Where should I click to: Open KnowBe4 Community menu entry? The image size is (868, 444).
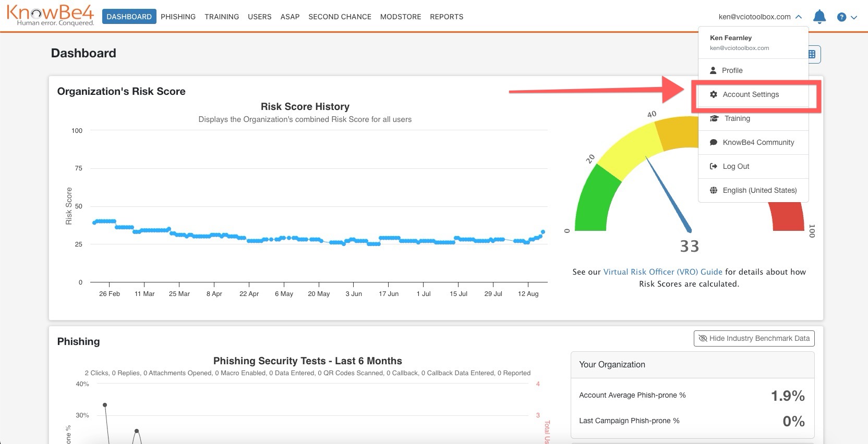753,142
